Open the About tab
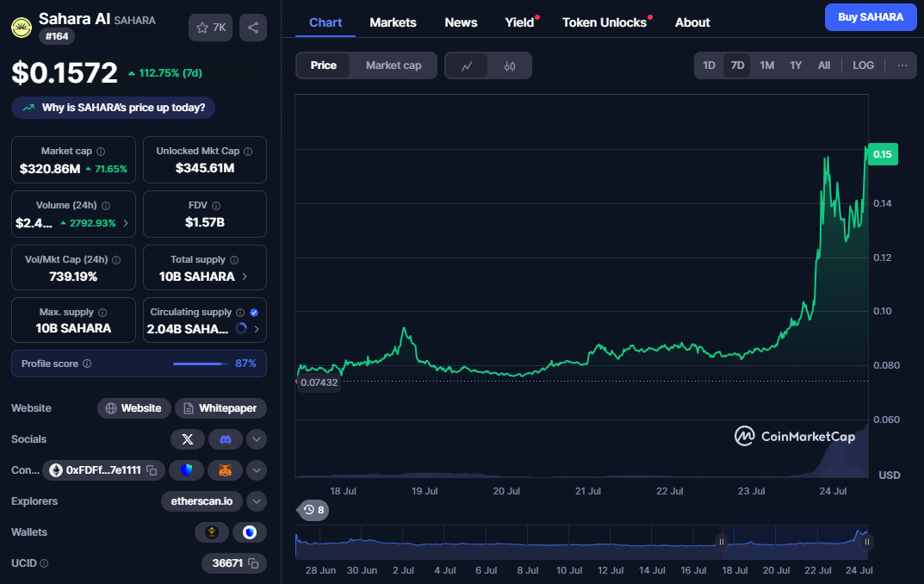 [x=692, y=22]
